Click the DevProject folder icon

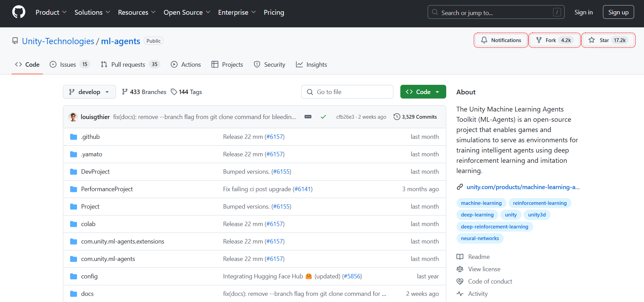[74, 172]
